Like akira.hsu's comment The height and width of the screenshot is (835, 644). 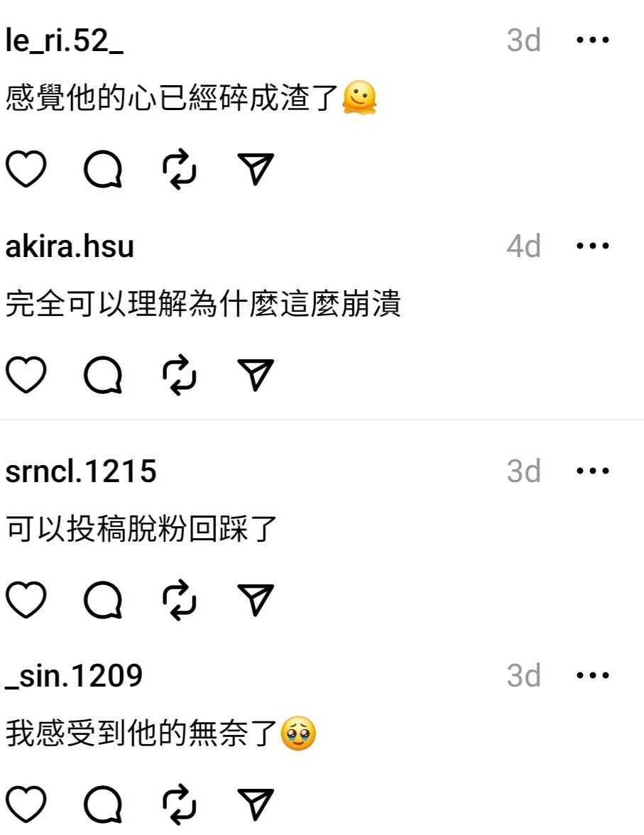point(26,376)
